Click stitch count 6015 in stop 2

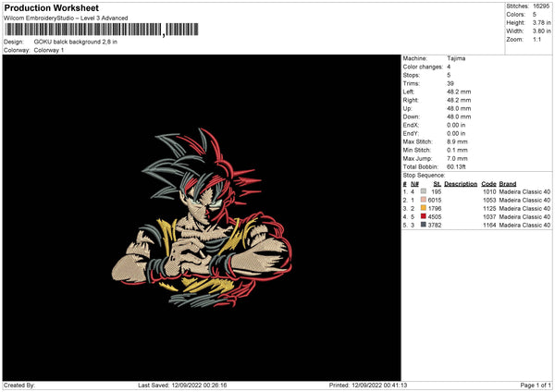[435, 201]
